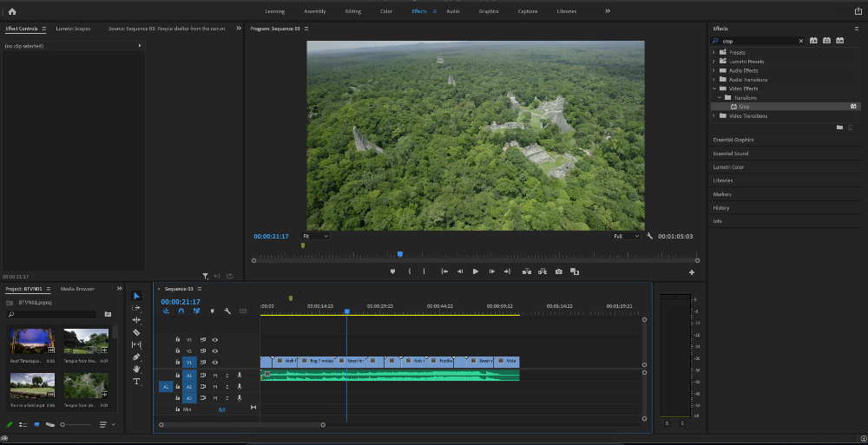Expand the Presets folder

(713, 53)
